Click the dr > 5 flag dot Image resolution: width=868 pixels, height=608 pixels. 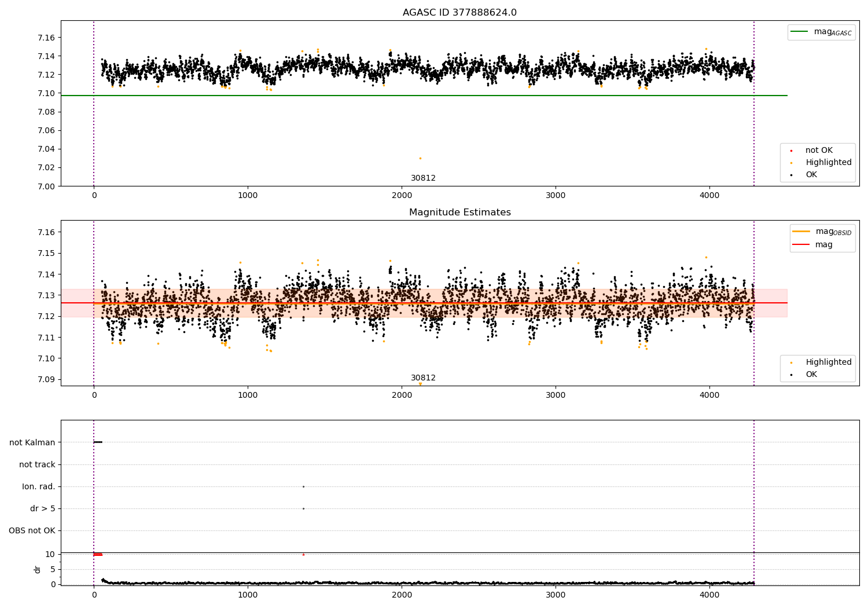[x=303, y=508]
